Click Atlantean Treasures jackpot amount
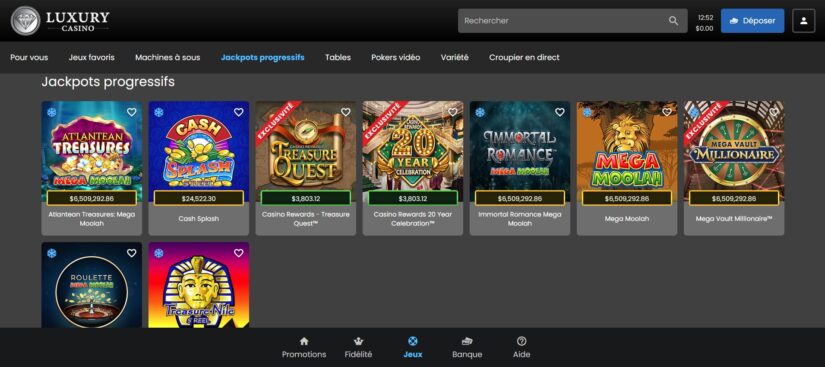The height and width of the screenshot is (367, 825). click(92, 198)
